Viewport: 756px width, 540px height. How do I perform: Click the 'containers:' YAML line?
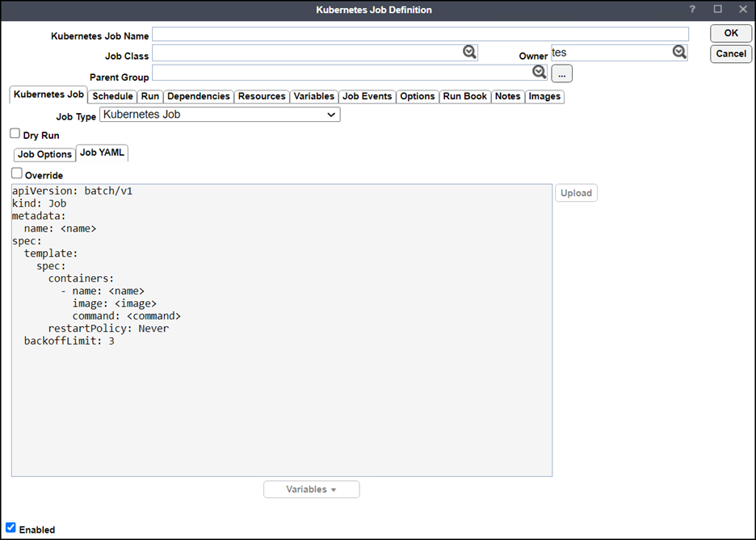coord(81,278)
